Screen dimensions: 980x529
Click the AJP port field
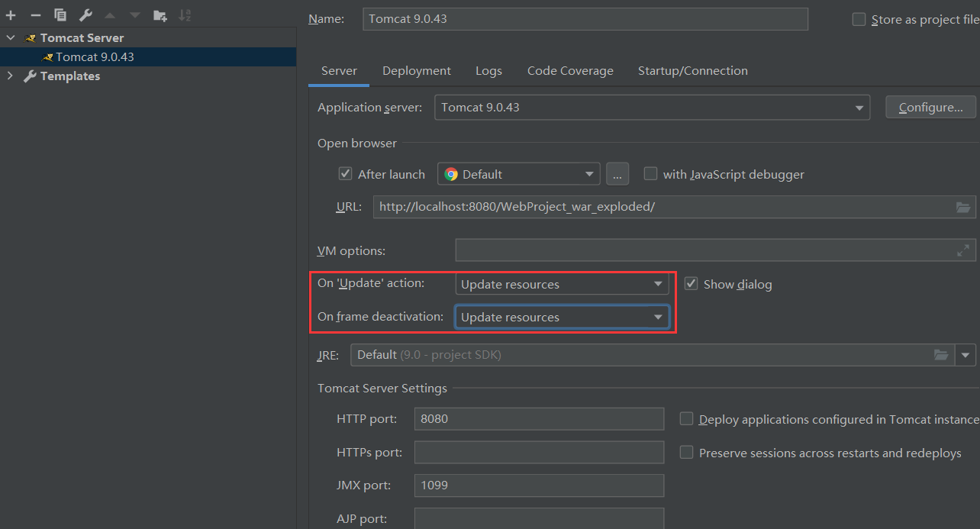point(539,519)
